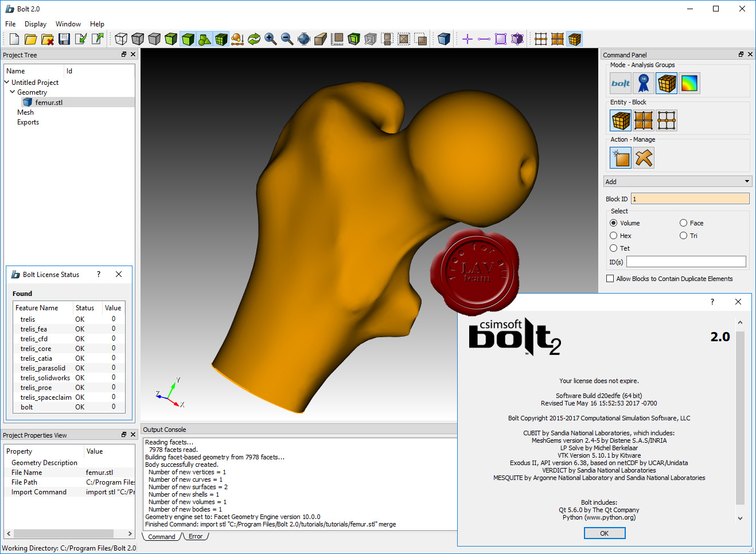Click the Zoom in magnifier icon
This screenshot has height=554, width=756.
pos(271,39)
